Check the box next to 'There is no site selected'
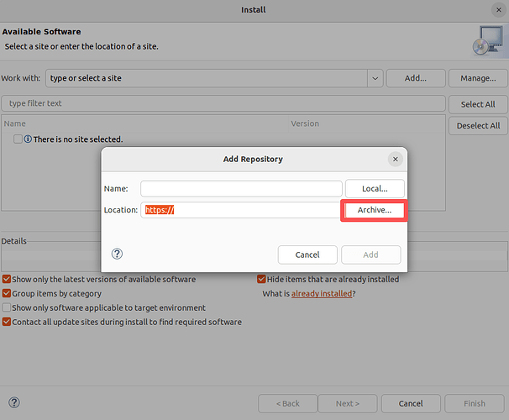 click(18, 139)
